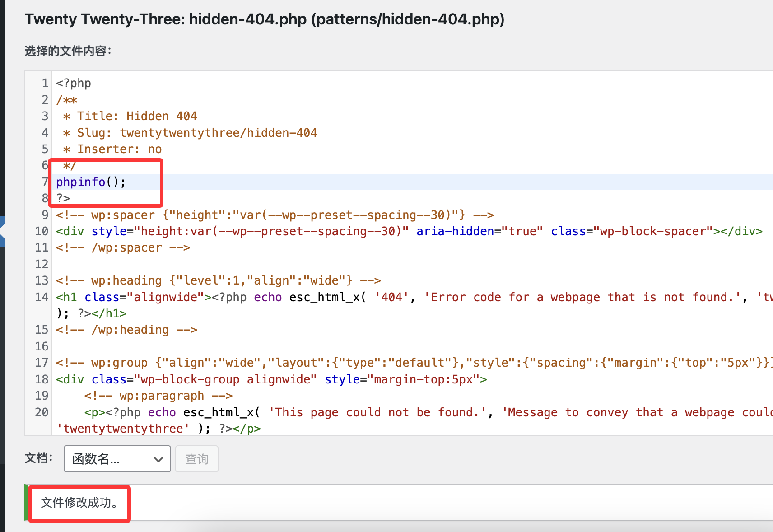Screen dimensions: 773x532
Task: Place cursor on the phpinfo(); line
Action: 90,182
